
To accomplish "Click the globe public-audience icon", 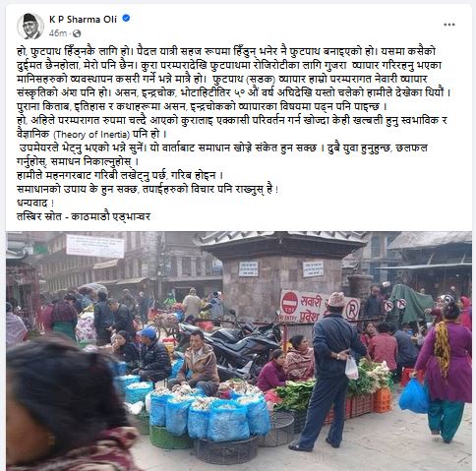I will [x=77, y=33].
